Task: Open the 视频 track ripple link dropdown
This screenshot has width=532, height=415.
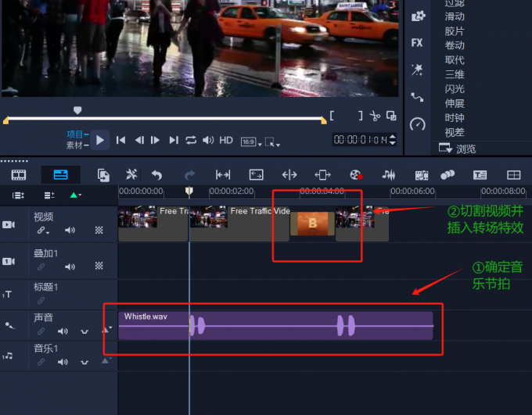Action: tap(43, 231)
